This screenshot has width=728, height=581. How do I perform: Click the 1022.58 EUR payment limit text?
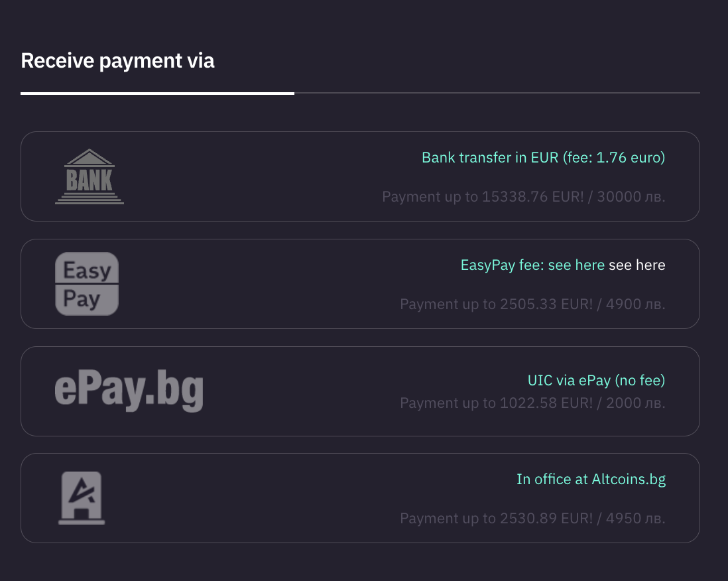pos(532,403)
